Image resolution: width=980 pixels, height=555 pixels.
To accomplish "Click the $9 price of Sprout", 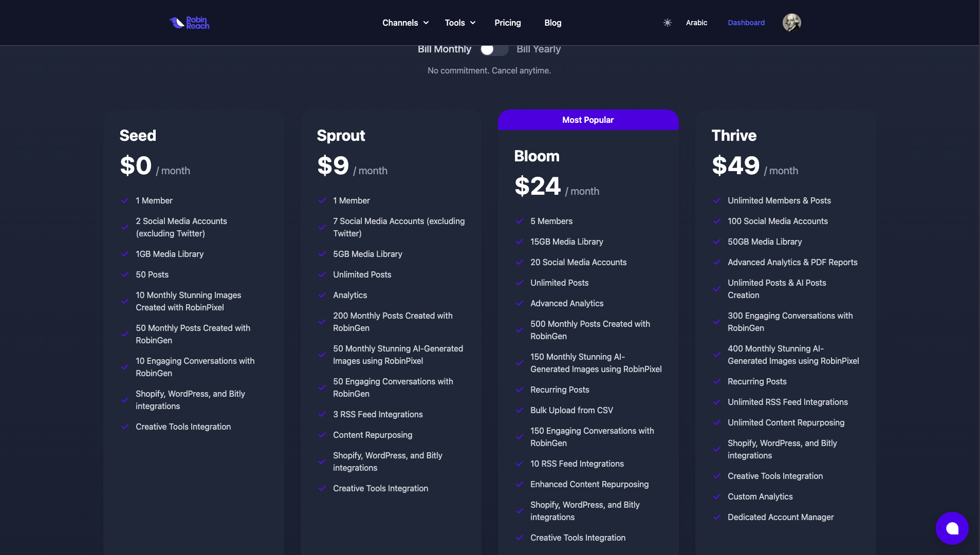I will click(333, 165).
